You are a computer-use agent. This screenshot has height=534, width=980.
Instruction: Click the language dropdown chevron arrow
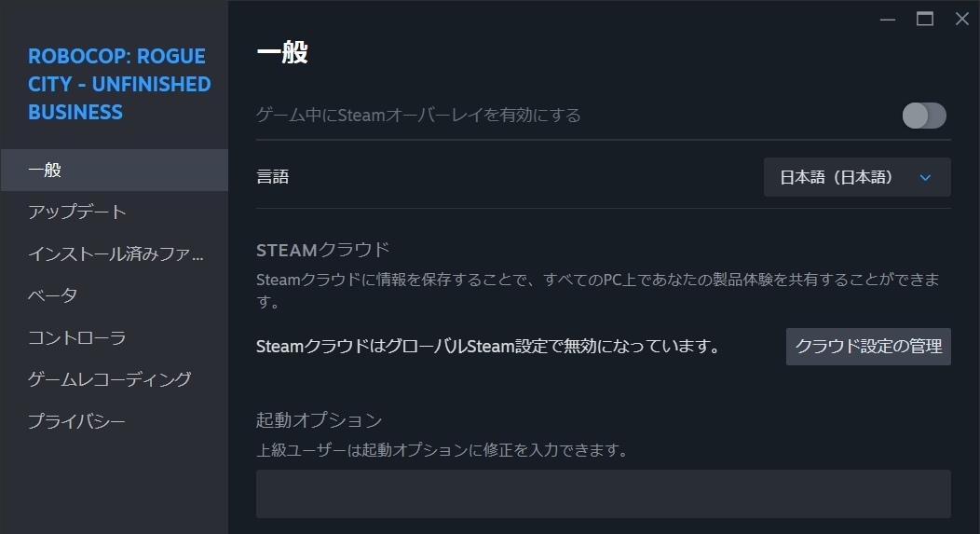(925, 178)
